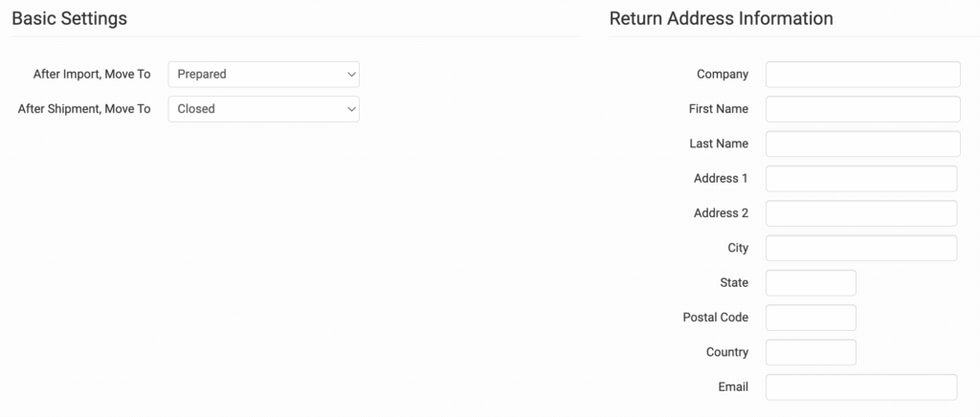
Task: Click the Company input field
Action: [x=862, y=75]
